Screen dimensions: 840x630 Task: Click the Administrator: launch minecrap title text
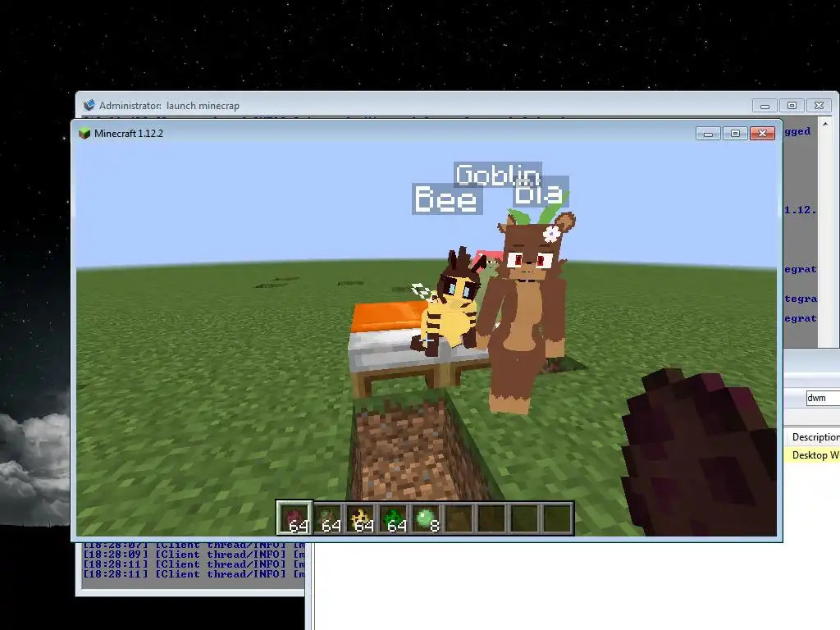coord(169,106)
